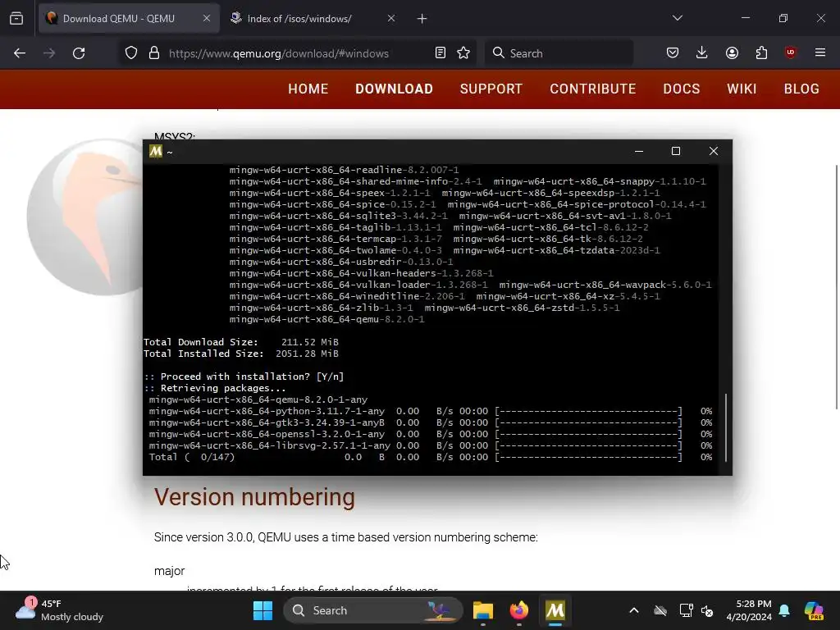The height and width of the screenshot is (630, 840).
Task: Open the CONTRIBUTE menu item
Action: coord(593,89)
